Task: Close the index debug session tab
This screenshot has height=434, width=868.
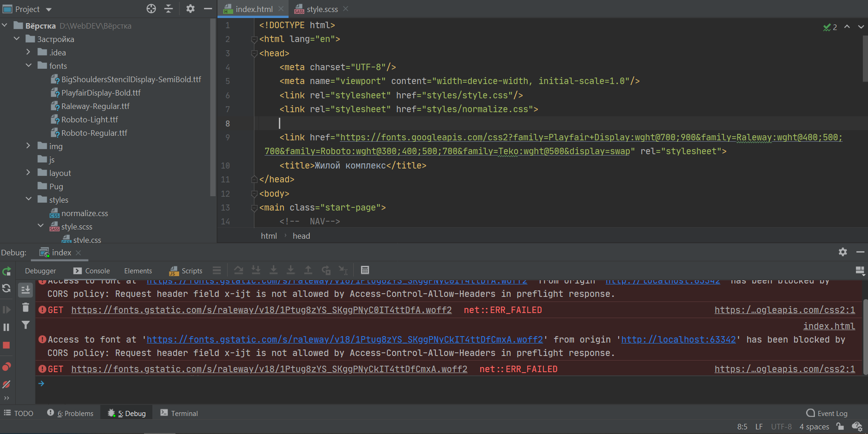Action: coord(78,253)
